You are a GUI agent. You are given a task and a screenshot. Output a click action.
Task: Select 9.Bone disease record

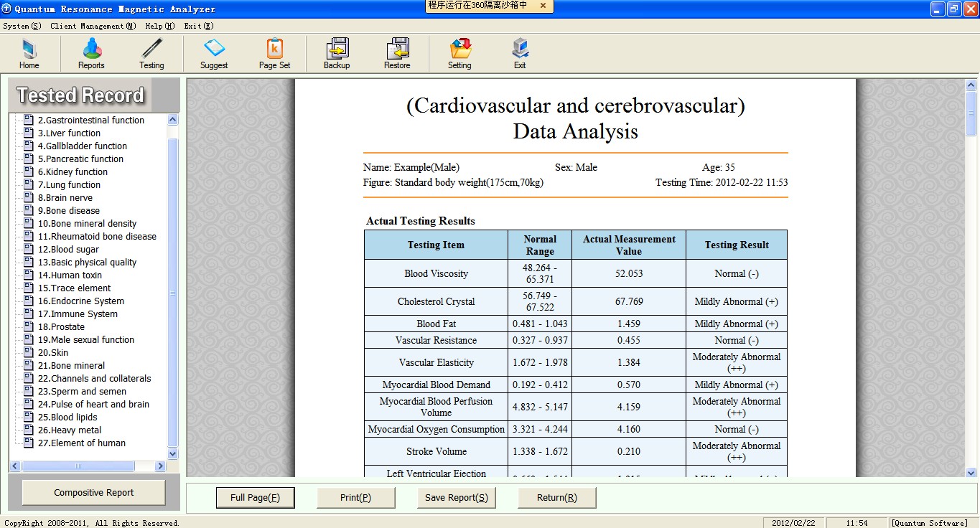[69, 210]
